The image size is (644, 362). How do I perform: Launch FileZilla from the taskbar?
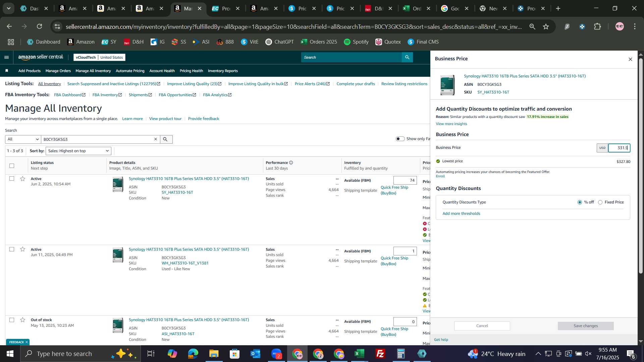point(380,354)
